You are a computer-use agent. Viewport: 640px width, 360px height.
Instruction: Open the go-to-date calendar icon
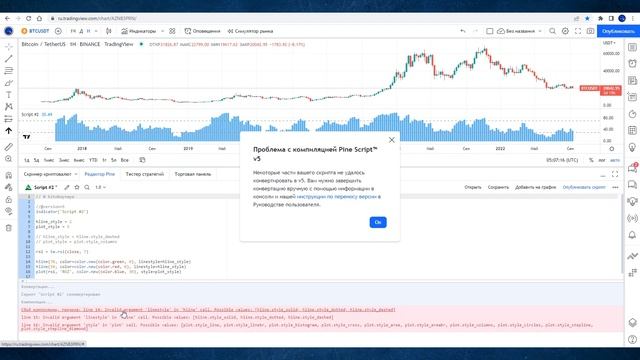click(x=142, y=160)
